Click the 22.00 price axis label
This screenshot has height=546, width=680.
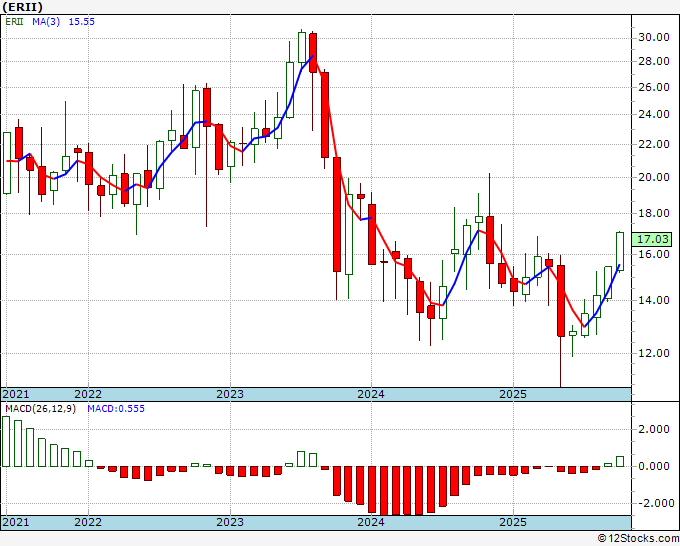tap(654, 144)
